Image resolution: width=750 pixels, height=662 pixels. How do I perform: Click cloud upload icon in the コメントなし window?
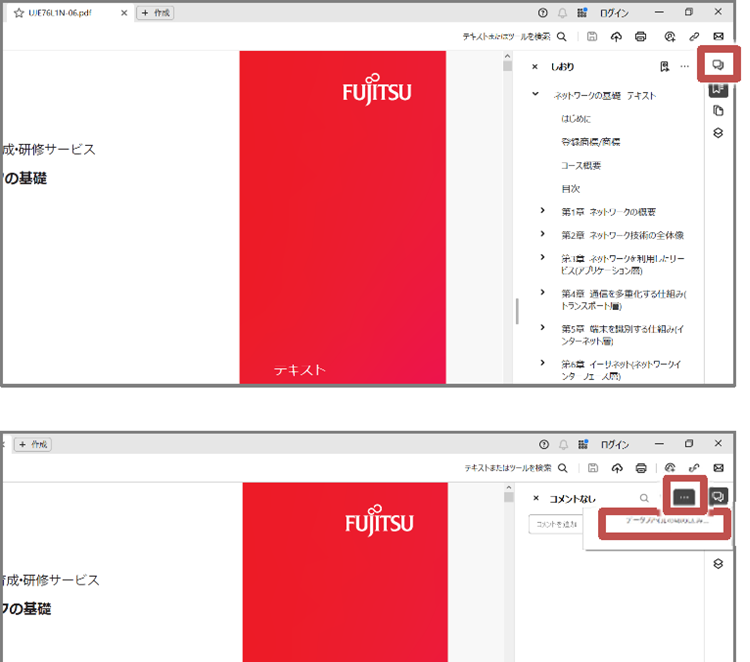click(617, 468)
